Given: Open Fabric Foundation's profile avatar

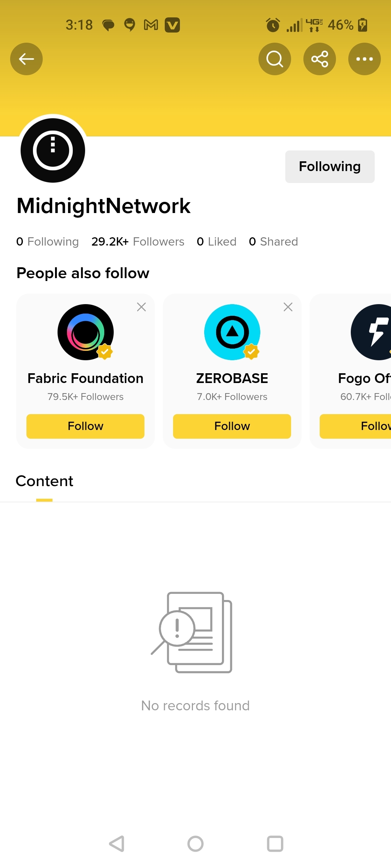Looking at the screenshot, I should click(85, 332).
